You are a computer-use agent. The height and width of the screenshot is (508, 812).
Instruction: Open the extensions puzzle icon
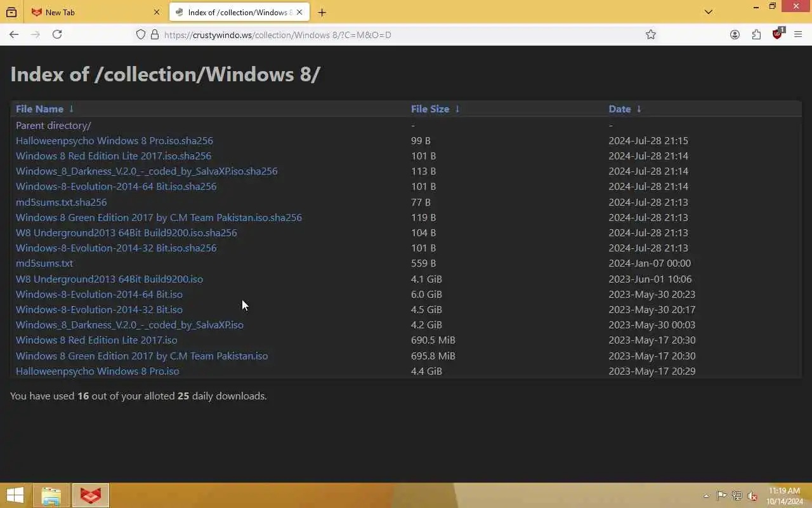[756, 34]
